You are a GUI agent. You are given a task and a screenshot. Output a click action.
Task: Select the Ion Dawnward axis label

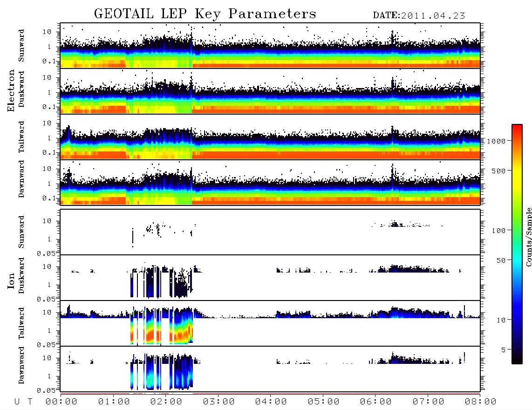coord(21,365)
